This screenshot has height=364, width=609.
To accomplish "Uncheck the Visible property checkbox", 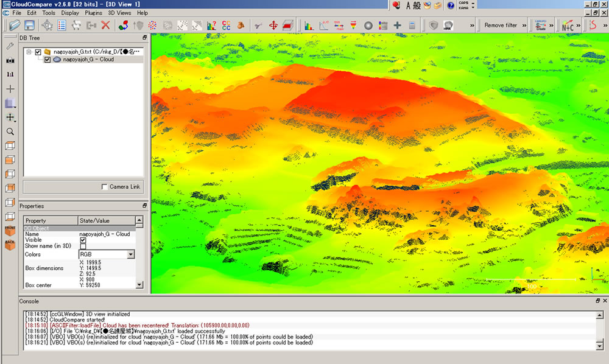I will [83, 240].
